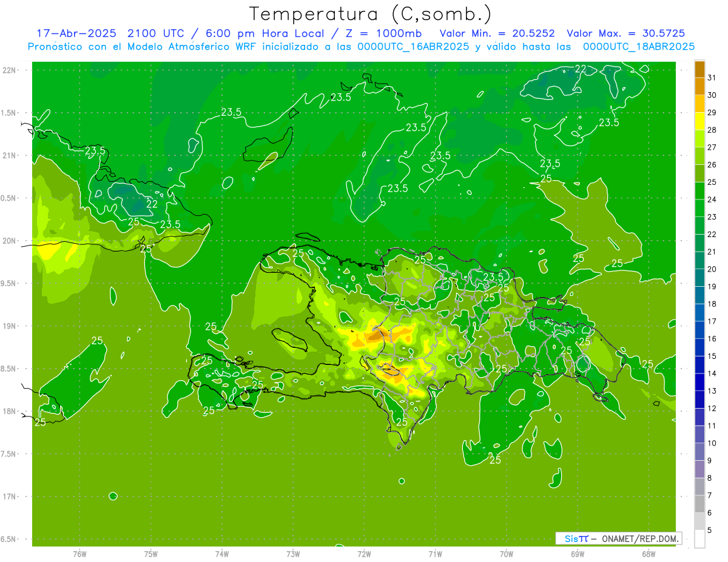The height and width of the screenshot is (562, 728).
Task: Click the '15' label on the color scale
Action: point(712,356)
